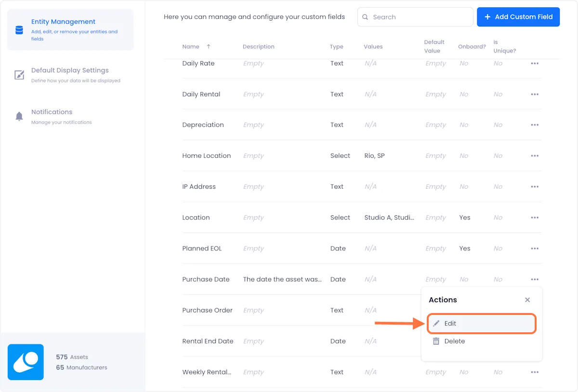Open actions menu for Depreciation row
578x392 pixels.
click(535, 125)
